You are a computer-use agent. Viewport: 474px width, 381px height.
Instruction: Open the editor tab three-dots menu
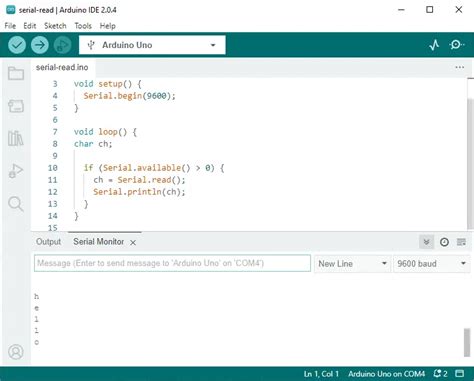[460, 67]
